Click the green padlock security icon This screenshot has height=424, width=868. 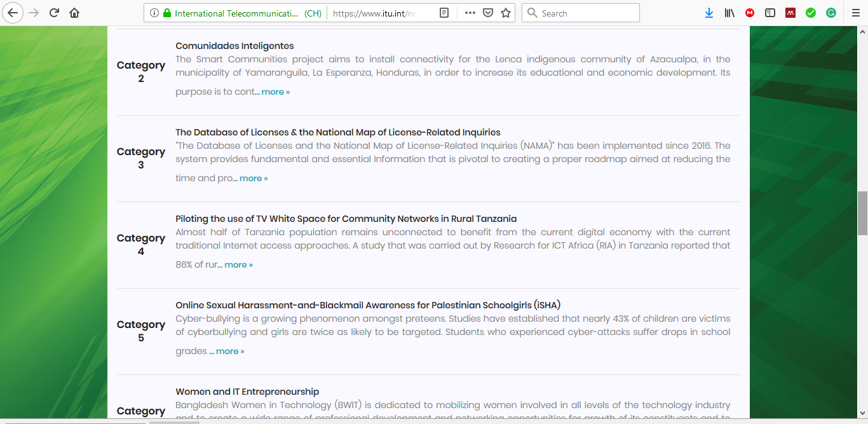(167, 13)
